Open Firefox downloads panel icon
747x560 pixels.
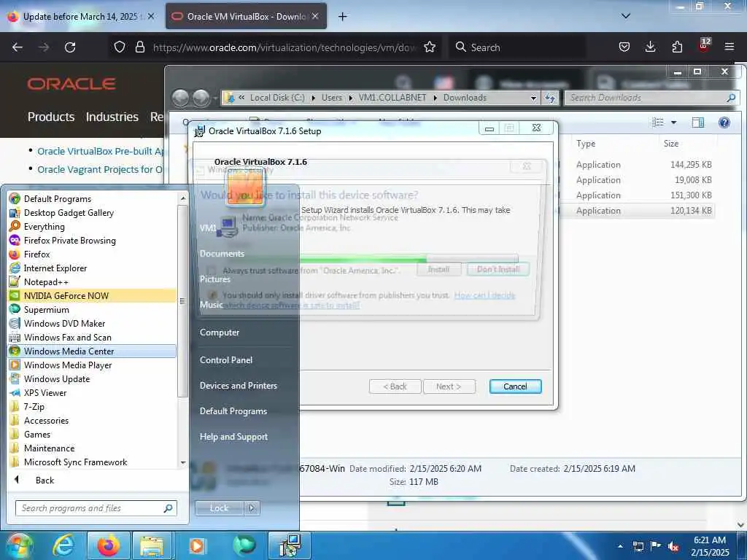(x=650, y=47)
